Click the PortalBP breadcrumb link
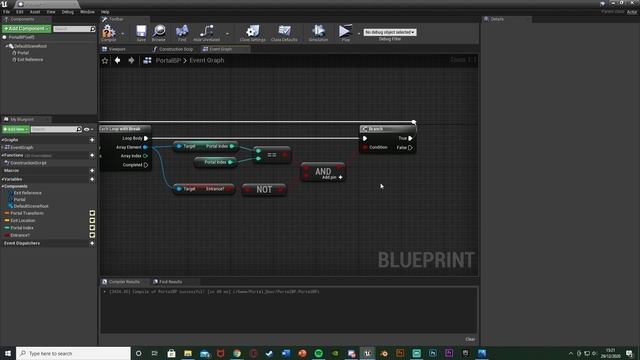Image resolution: width=640 pixels, height=360 pixels. 168,60
